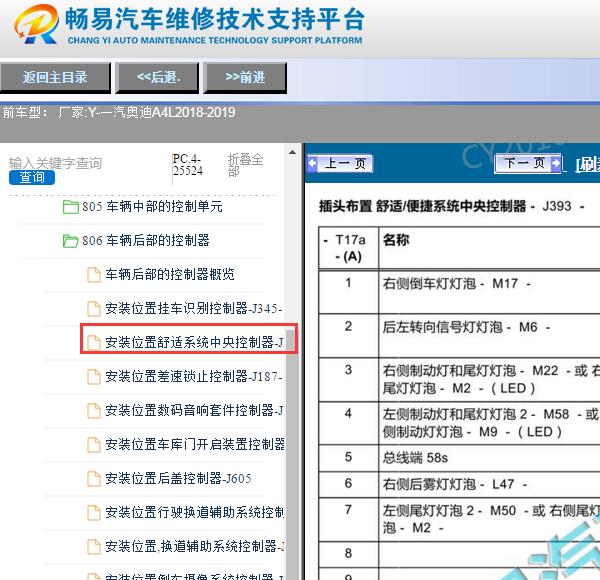Open 安装位置后盖控制器-J605
Image resolution: width=600 pixels, height=580 pixels.
pyautogui.click(x=178, y=478)
